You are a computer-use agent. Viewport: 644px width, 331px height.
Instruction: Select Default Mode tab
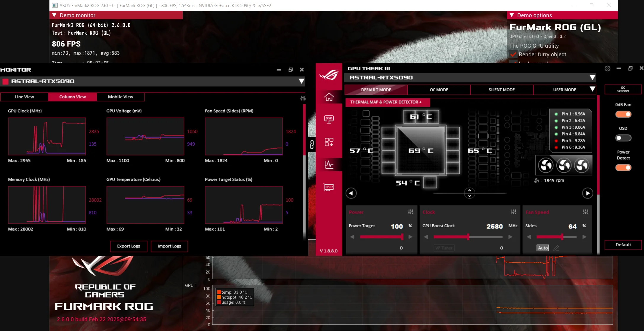(x=376, y=90)
